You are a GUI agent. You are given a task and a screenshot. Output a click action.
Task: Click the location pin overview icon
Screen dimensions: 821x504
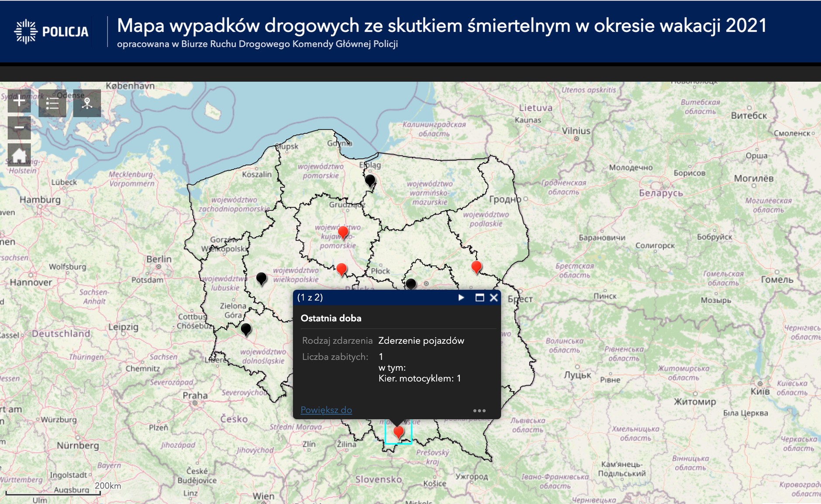coord(87,104)
